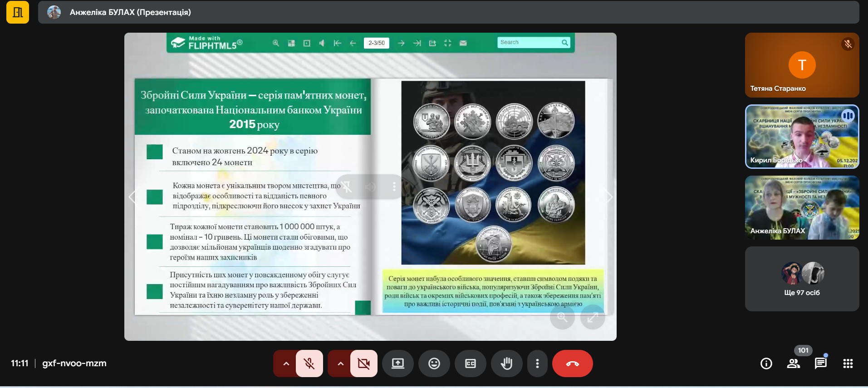The width and height of the screenshot is (868, 388).
Task: Open options menu on presentation overlay
Action: (x=394, y=187)
